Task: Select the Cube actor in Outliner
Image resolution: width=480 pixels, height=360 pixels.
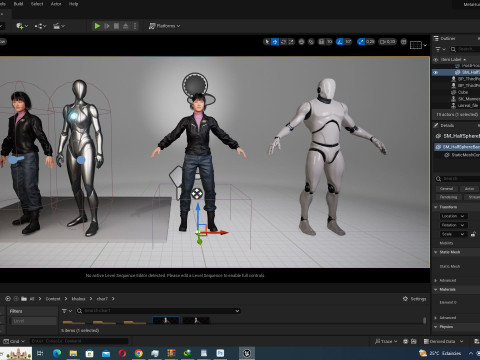Action: click(463, 92)
